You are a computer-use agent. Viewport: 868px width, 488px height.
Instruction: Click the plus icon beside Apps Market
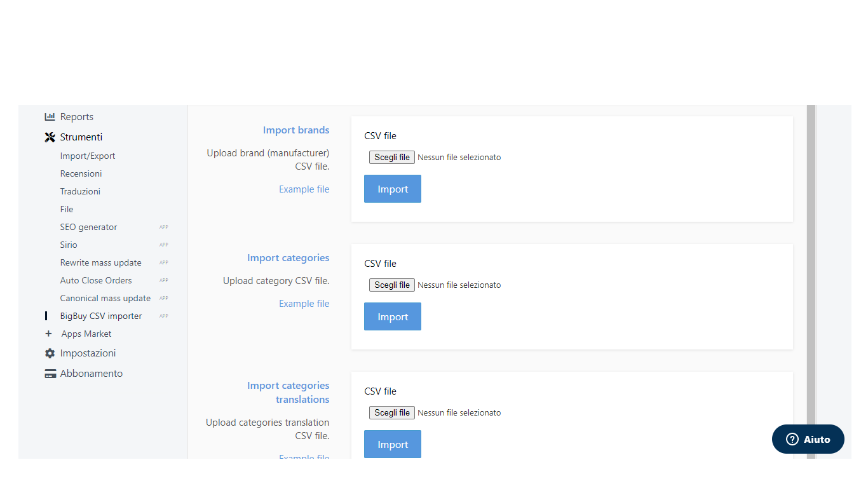click(x=48, y=334)
